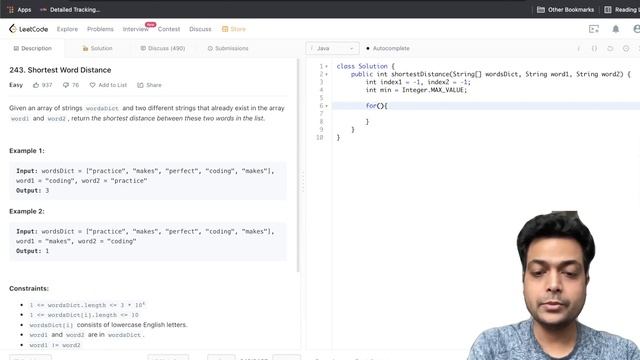The width and height of the screenshot is (640, 360).
Task: Visit the Store link
Action: tap(234, 29)
